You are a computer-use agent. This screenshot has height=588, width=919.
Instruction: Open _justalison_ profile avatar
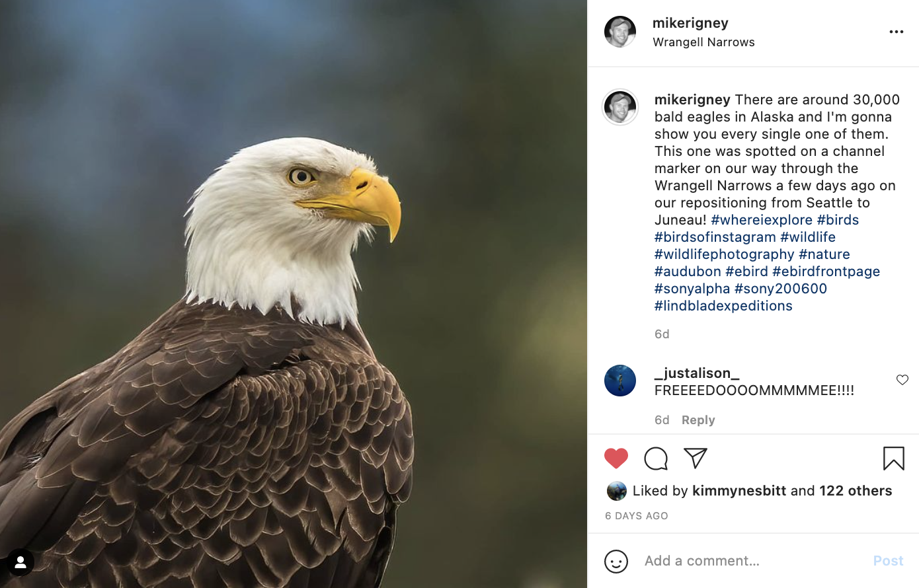pyautogui.click(x=620, y=381)
